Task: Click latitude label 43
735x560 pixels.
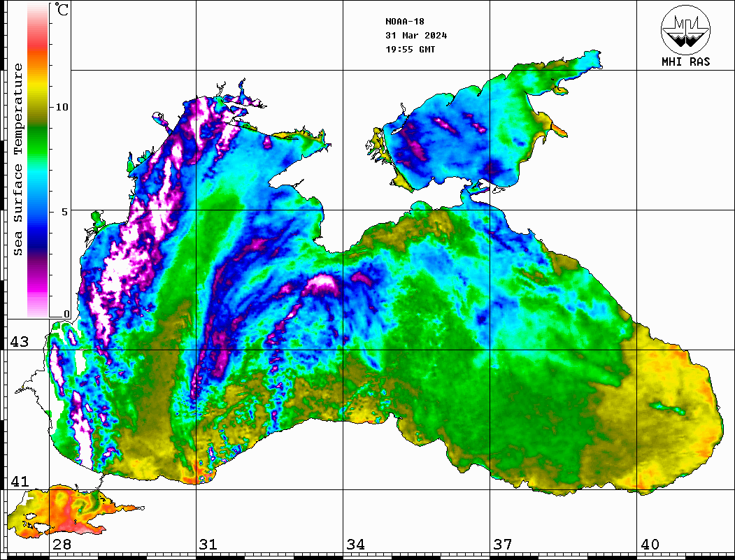Action: tap(20, 342)
